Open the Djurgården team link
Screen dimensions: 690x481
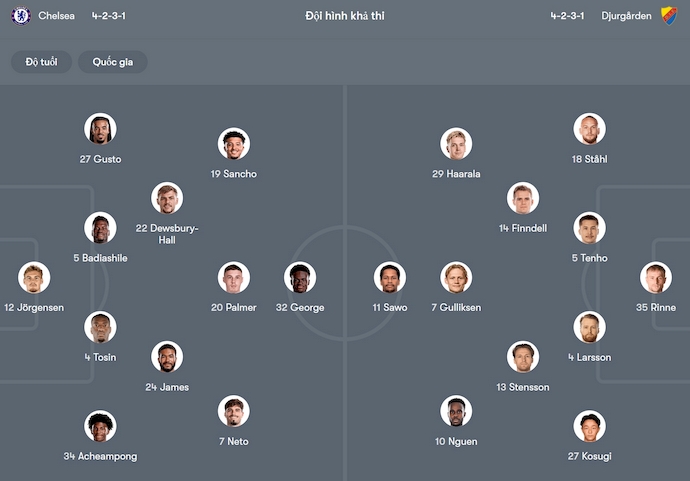[x=627, y=16]
